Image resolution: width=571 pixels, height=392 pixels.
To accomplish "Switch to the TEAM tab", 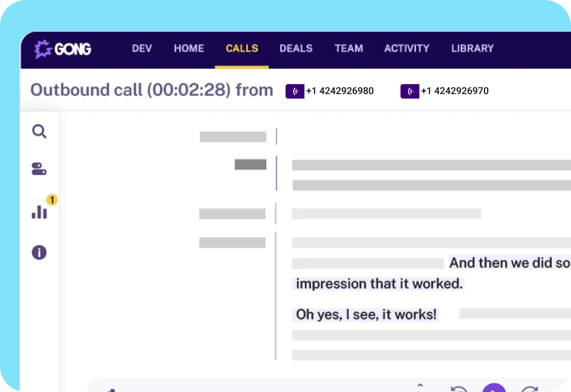I will pos(348,48).
